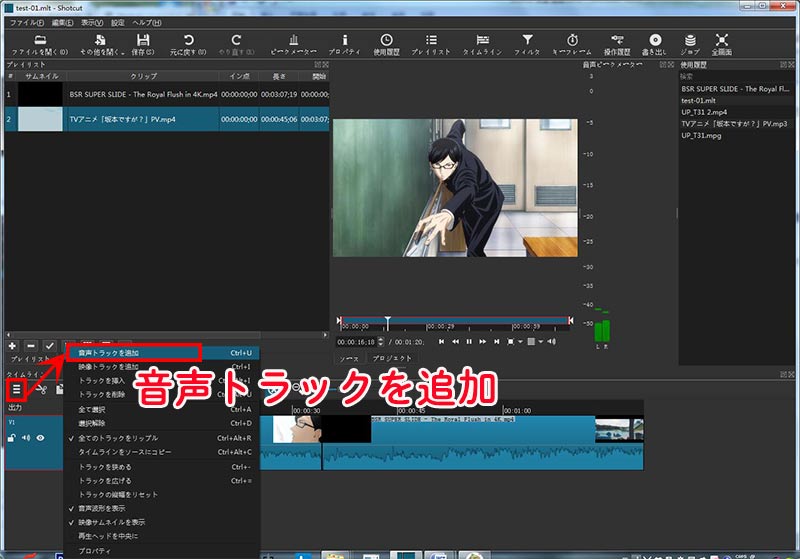The height and width of the screenshot is (559, 800).
Task: Select TVアニメ PV.mp4 playlist row
Action: click(x=167, y=119)
